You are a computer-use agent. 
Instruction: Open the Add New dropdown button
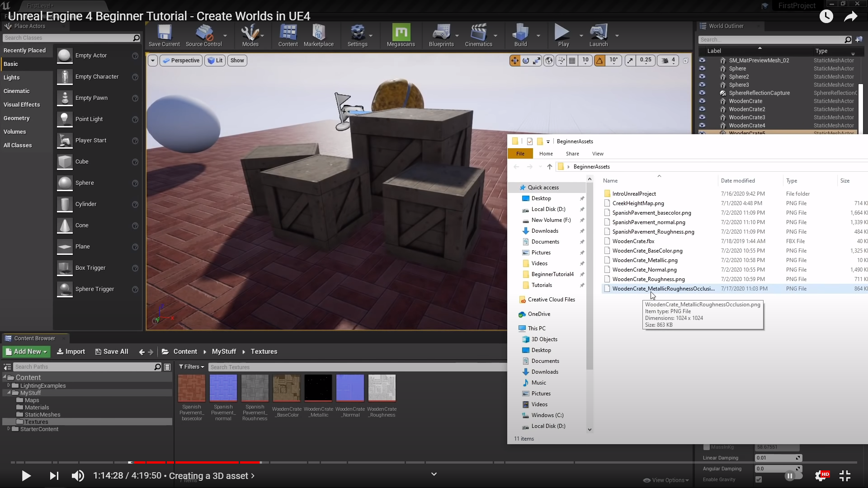[26, 352]
